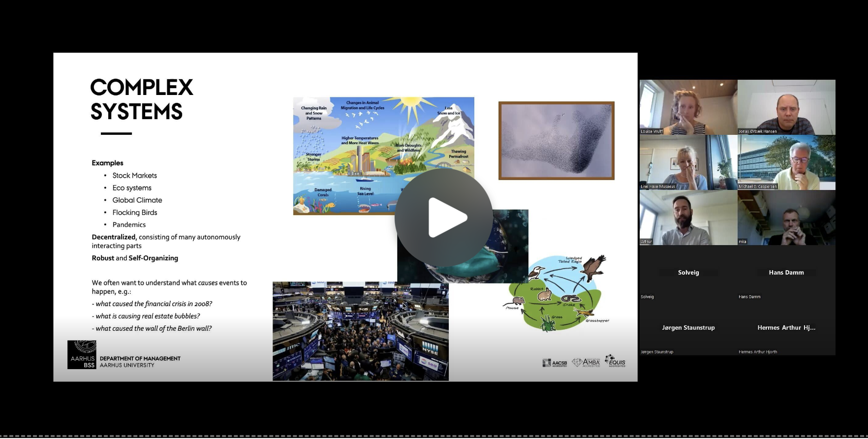Viewport: 868px width, 439px height.
Task: Click "DEPARTMENT OF MANAGEMENT" text
Action: (140, 359)
